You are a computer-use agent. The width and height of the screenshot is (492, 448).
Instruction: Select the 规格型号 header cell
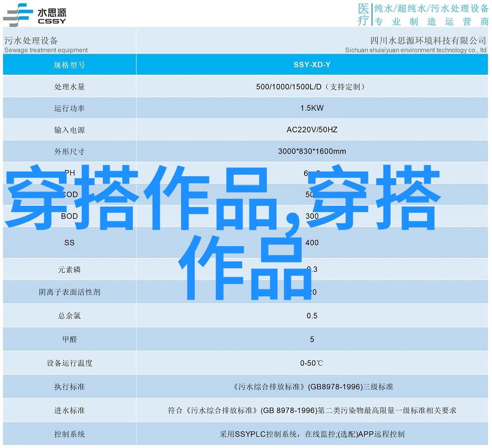(x=69, y=65)
